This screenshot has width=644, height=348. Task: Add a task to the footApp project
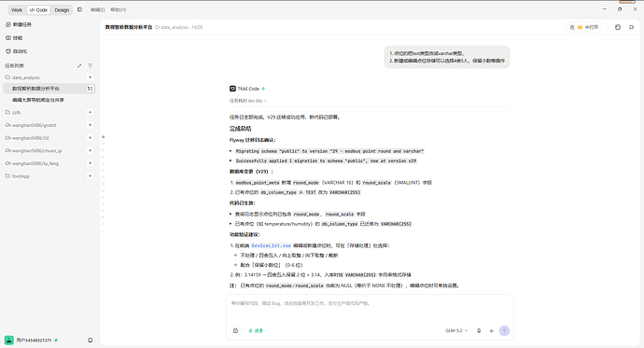pos(90,176)
